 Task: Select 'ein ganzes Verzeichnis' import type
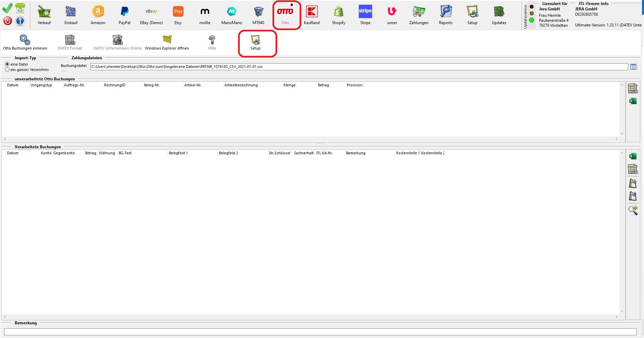tap(7, 70)
